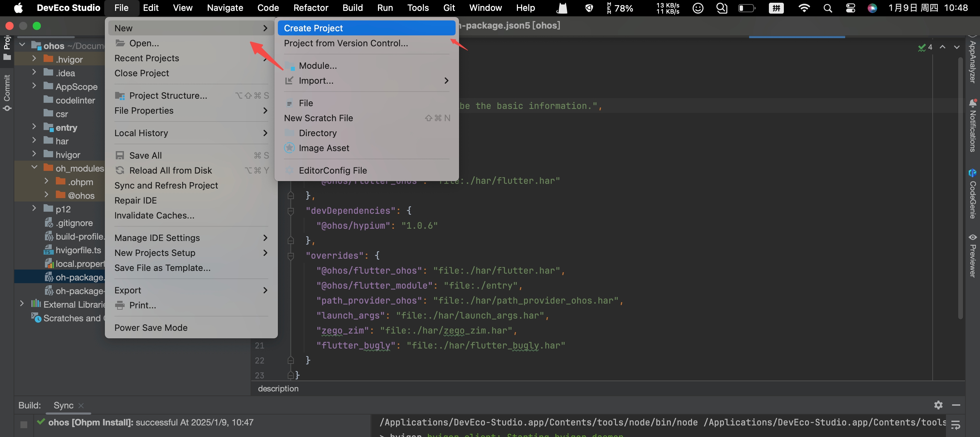Open the Notifications side panel
Image resolution: width=980 pixels, height=437 pixels.
pyautogui.click(x=973, y=126)
